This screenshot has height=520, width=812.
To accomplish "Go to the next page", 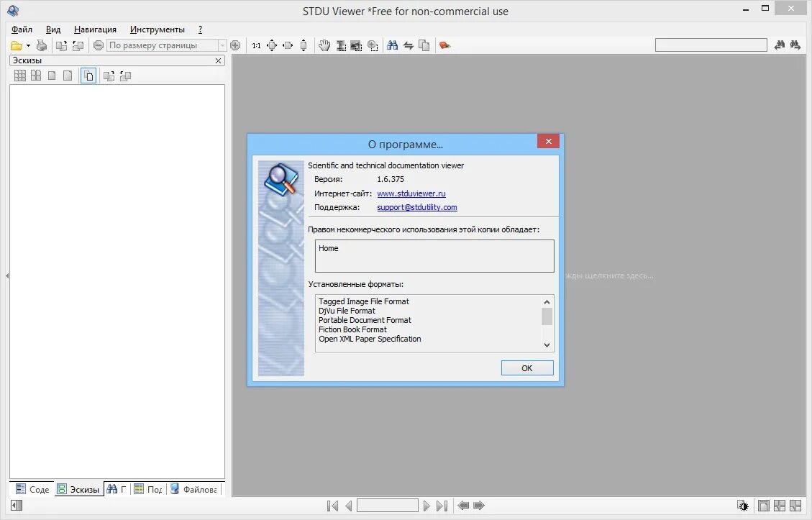I will pyautogui.click(x=426, y=506).
